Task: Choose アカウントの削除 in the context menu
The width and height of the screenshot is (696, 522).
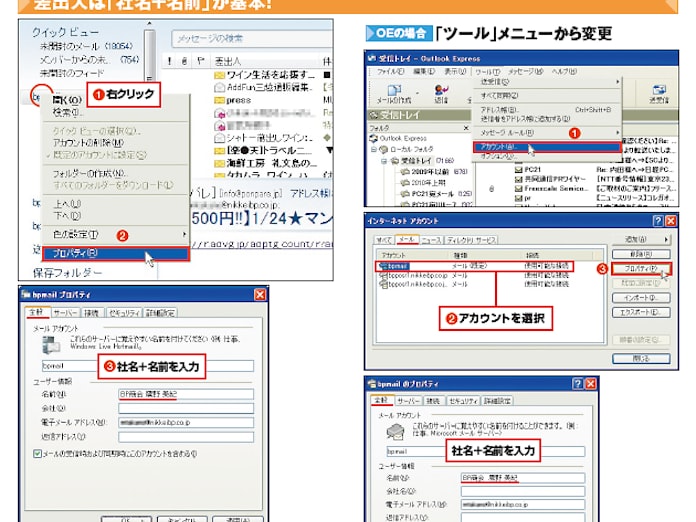Action: (88, 142)
